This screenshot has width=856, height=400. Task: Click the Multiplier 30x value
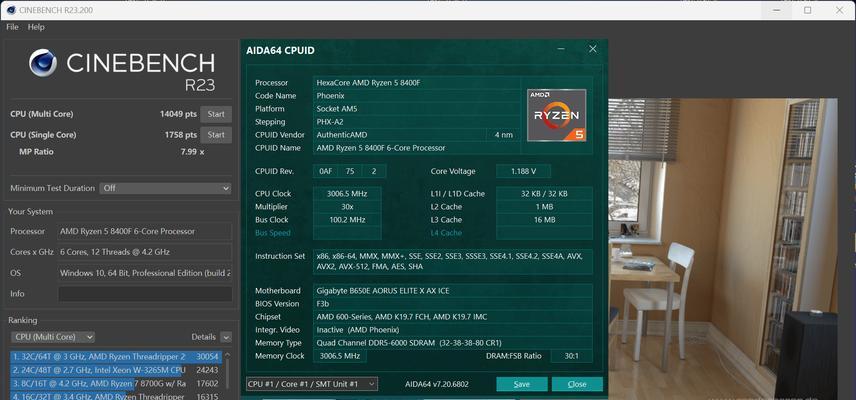pyautogui.click(x=347, y=207)
